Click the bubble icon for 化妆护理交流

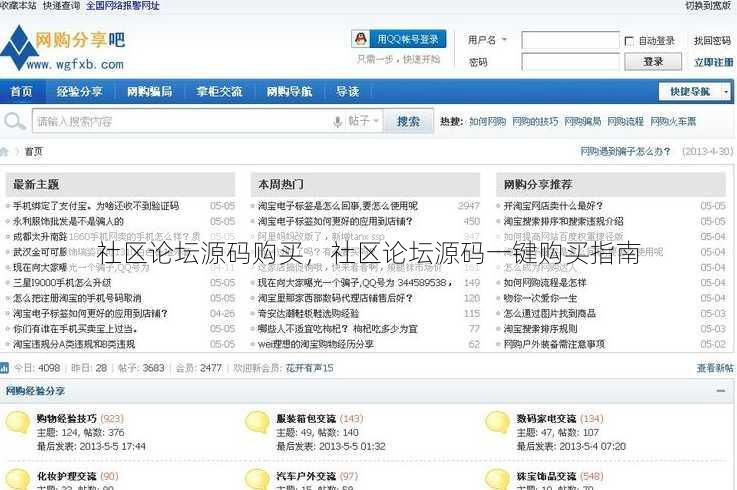pos(18,479)
